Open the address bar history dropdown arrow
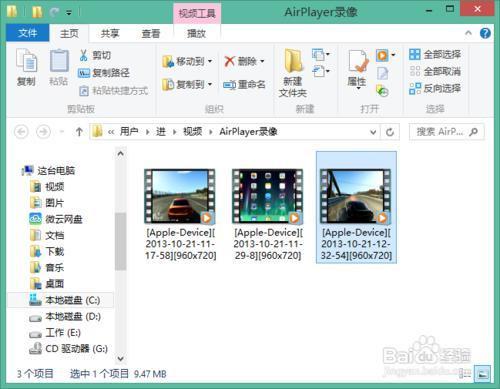500x389 pixels. click(x=373, y=132)
